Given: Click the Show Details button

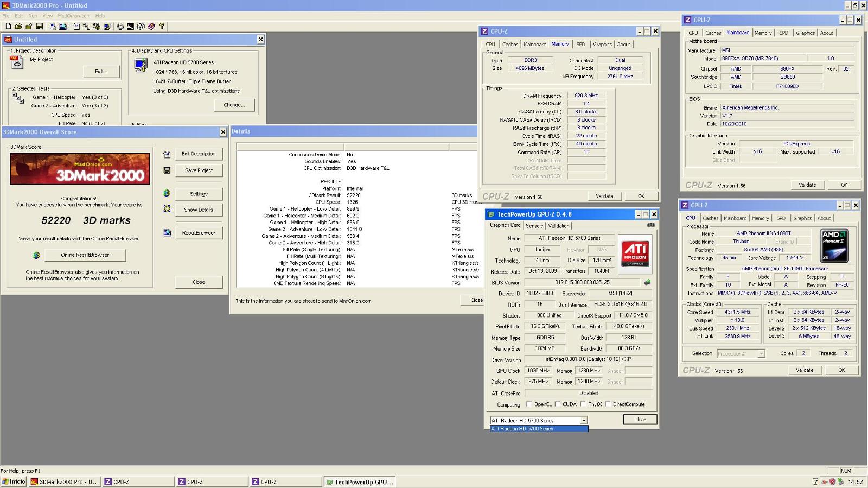Looking at the screenshot, I should coord(199,210).
